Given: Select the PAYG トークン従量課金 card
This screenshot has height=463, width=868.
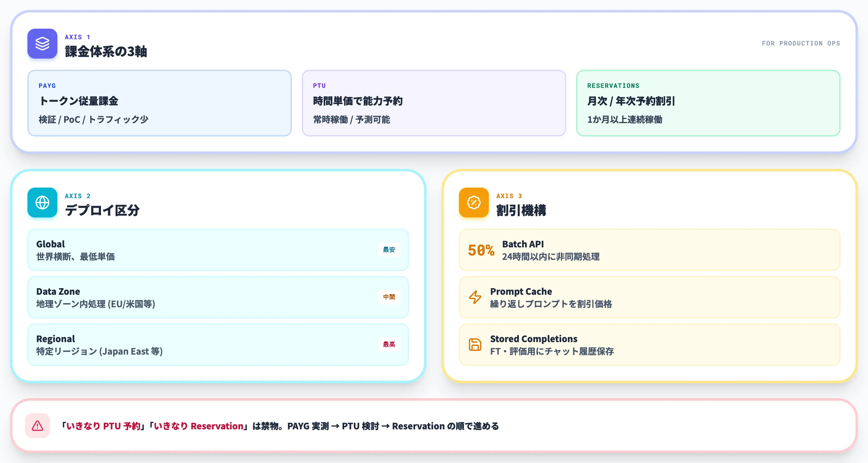Looking at the screenshot, I should tap(160, 103).
